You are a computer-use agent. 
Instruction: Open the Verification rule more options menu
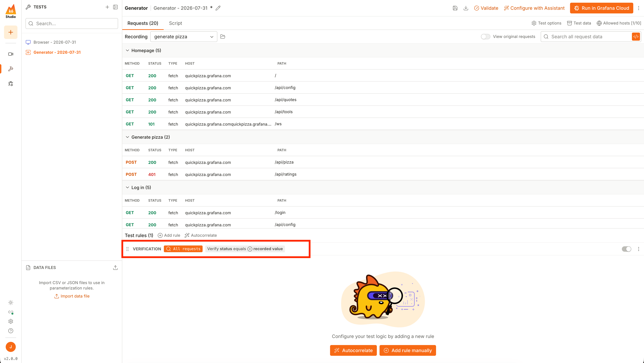[638, 249]
